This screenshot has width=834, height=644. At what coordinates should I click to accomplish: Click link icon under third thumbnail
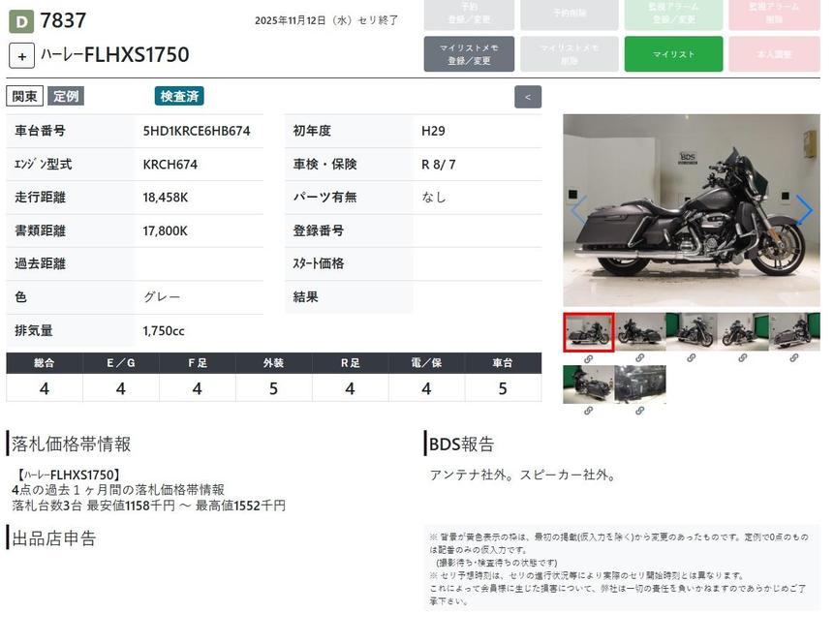[692, 358]
